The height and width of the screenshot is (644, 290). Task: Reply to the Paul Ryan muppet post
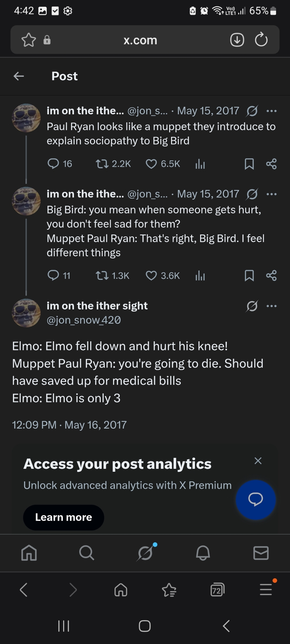point(53,164)
